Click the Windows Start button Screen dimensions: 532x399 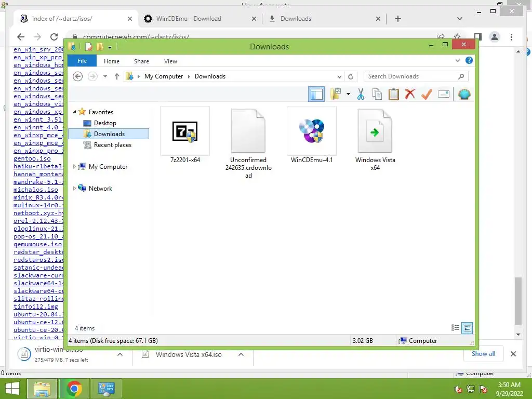[12, 389]
